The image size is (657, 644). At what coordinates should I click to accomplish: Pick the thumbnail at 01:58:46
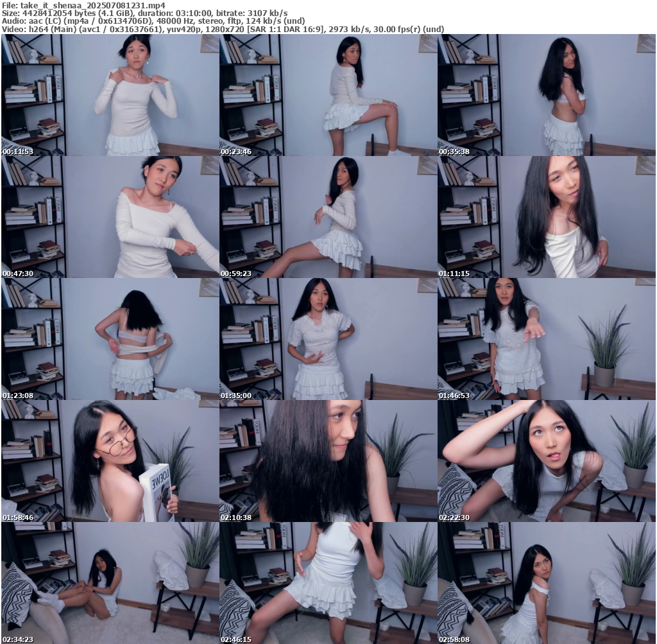pos(110,461)
